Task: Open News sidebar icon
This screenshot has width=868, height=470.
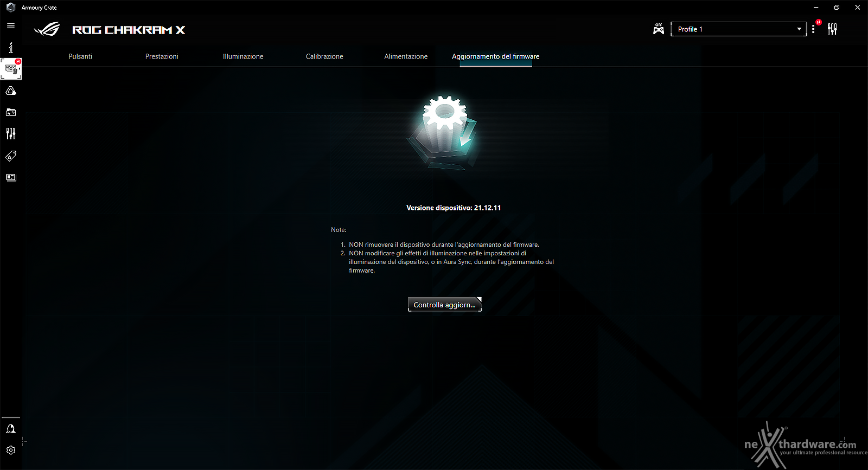Action: coord(11,177)
